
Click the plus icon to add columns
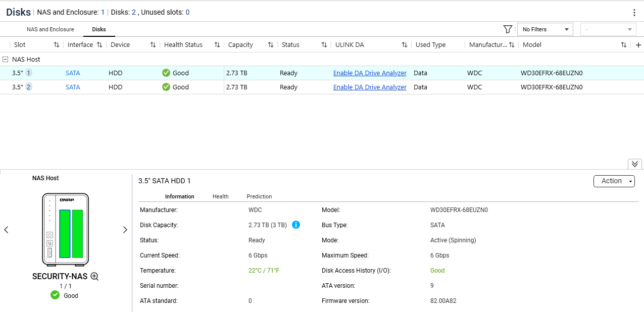tap(638, 45)
